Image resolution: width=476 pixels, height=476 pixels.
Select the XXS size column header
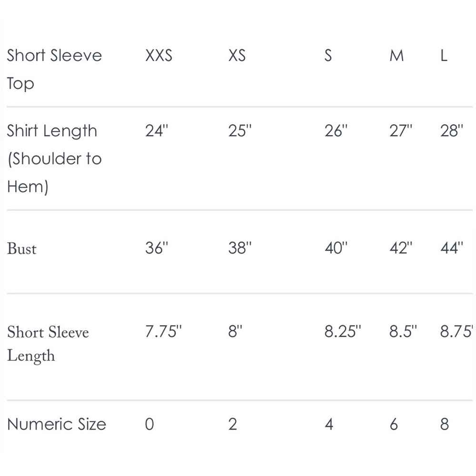[x=159, y=56]
